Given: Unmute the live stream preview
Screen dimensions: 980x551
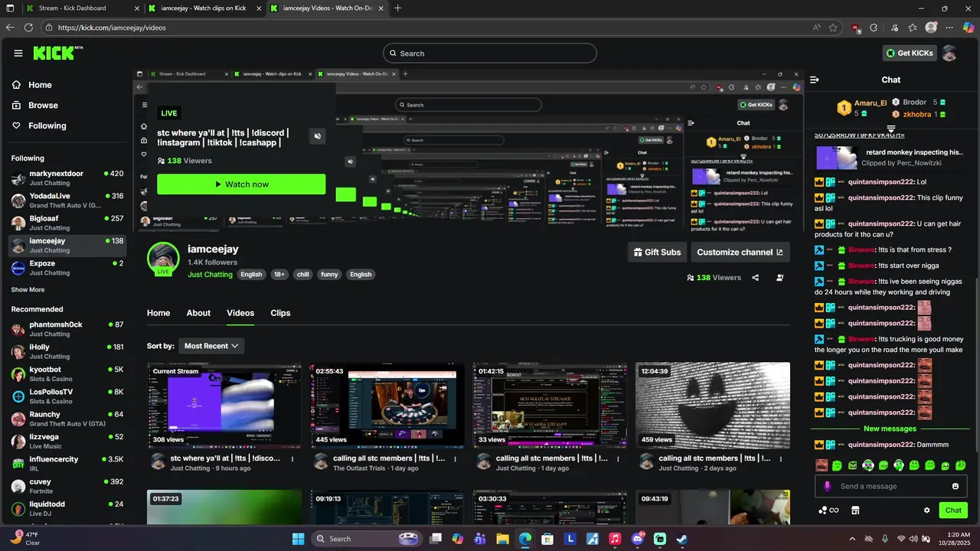Looking at the screenshot, I should 318,136.
